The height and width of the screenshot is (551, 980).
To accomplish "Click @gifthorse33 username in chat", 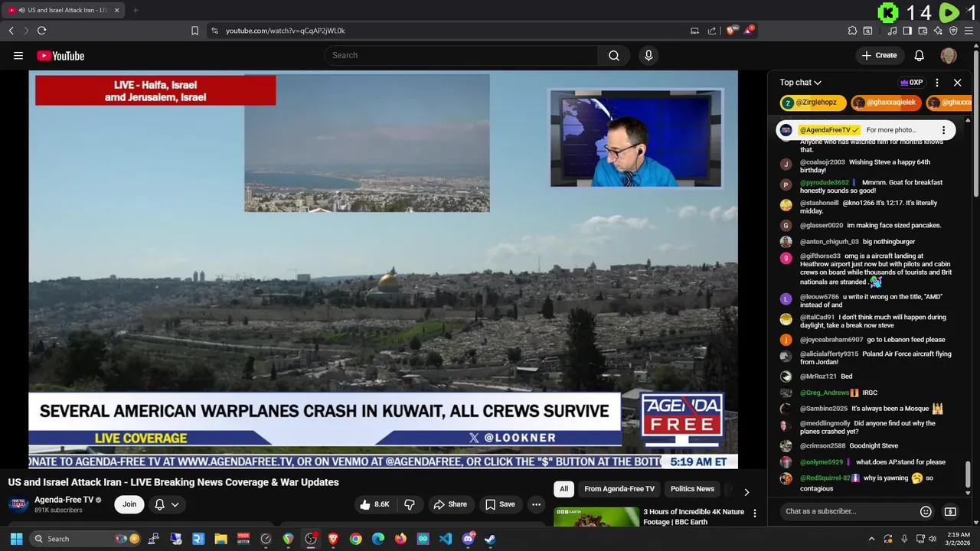I will (x=820, y=256).
